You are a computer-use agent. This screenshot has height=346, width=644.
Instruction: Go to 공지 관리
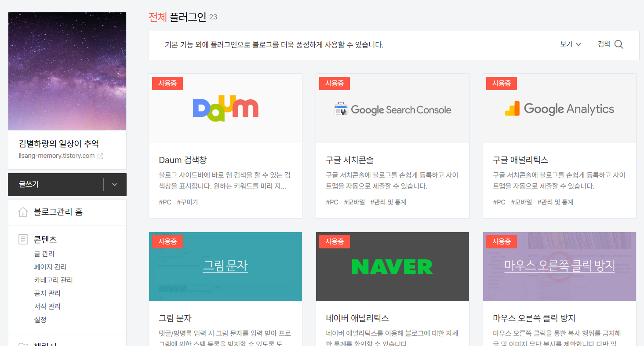coord(47,293)
